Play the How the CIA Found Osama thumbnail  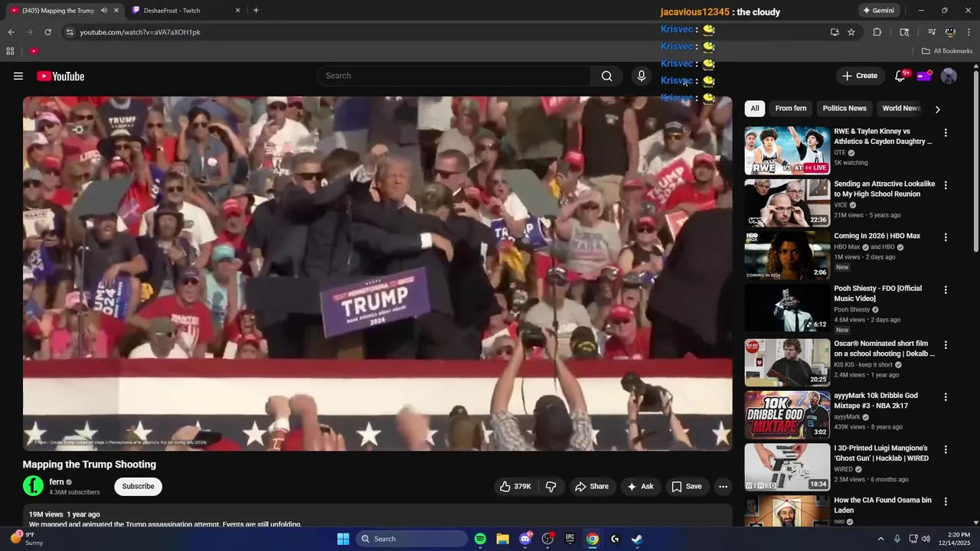pos(787,510)
